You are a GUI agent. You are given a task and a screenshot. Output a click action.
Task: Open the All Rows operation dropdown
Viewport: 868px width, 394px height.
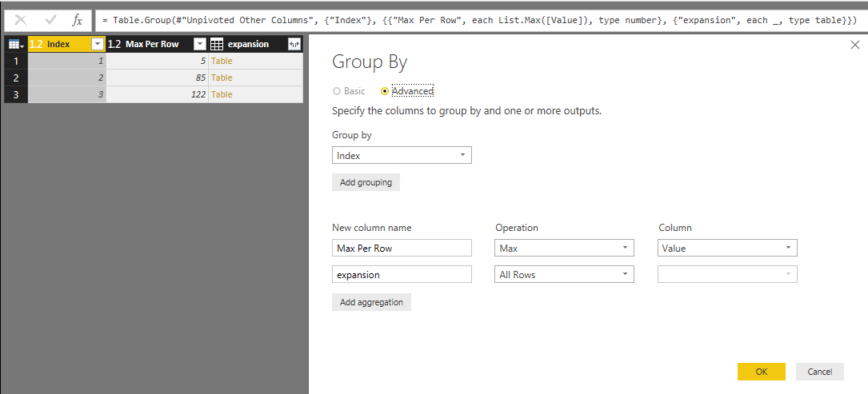click(564, 274)
